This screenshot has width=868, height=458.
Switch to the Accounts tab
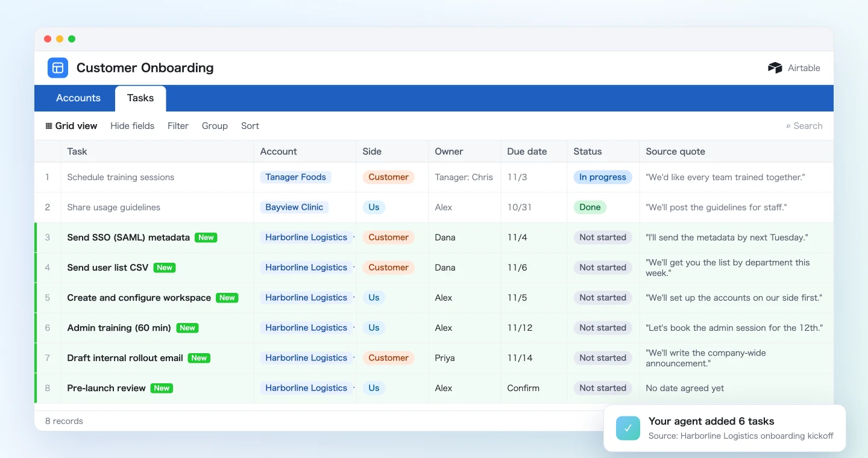tap(78, 98)
